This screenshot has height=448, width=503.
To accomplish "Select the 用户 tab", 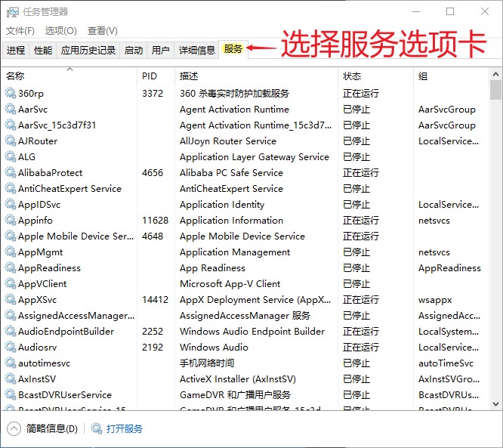I will coord(160,50).
